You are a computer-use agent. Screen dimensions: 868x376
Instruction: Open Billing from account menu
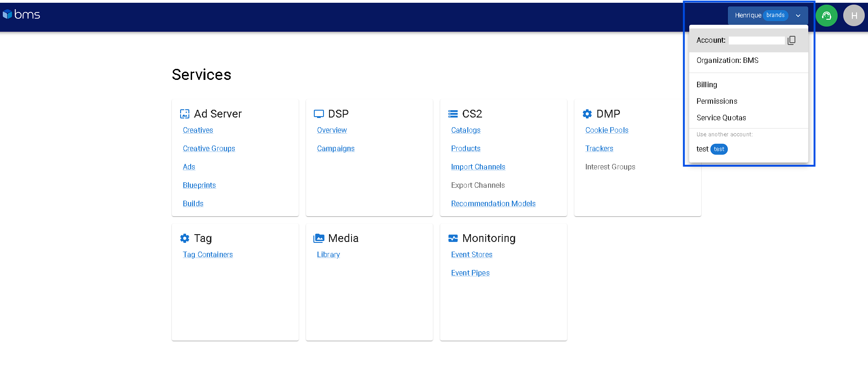[707, 84]
